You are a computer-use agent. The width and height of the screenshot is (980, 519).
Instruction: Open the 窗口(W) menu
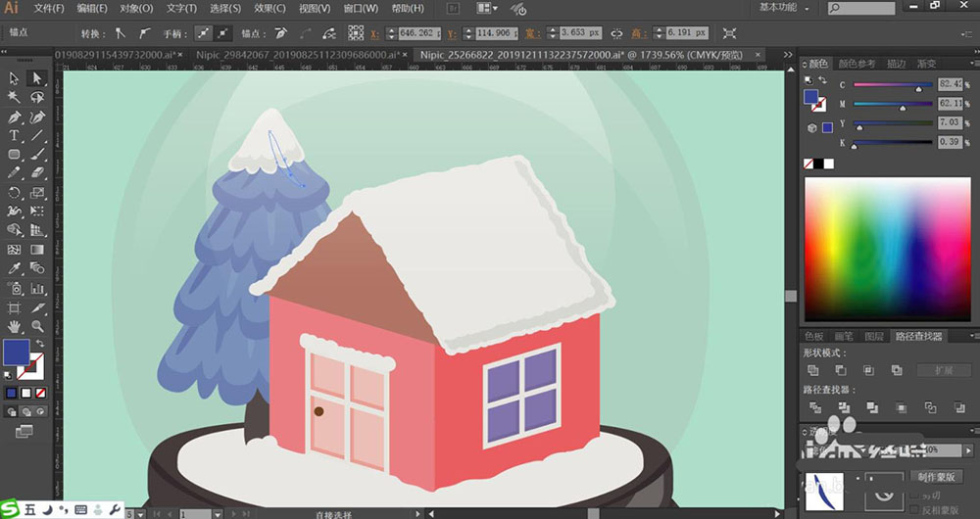click(x=362, y=8)
